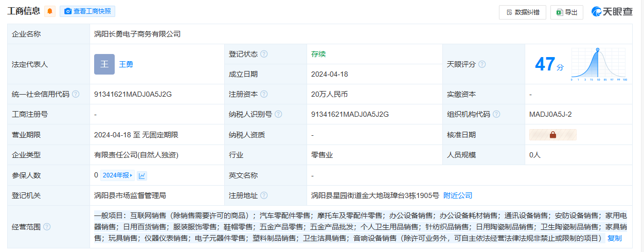Viewport: 644px width, 252px height.
Task: Click help icon beside 统一社会信用代码
Action: point(76,94)
